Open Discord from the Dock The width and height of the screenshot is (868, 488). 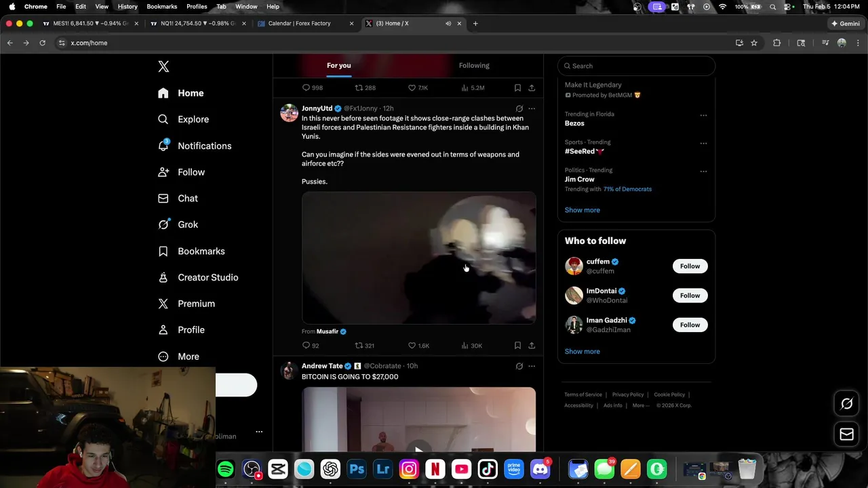coord(540,469)
